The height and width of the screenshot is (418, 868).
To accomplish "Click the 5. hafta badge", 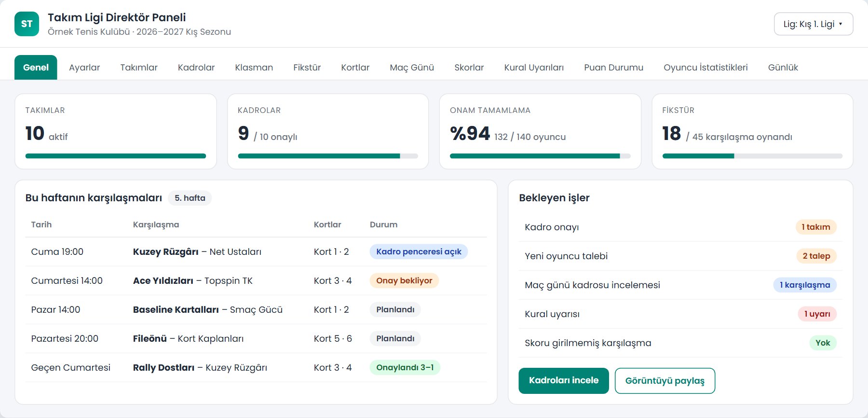I will tap(190, 198).
